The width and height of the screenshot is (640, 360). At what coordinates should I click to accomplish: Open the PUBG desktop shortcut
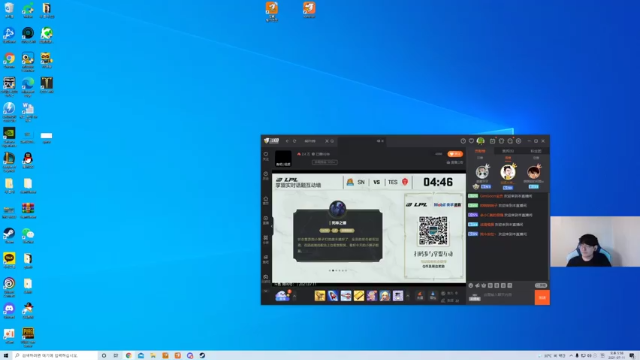[28, 338]
